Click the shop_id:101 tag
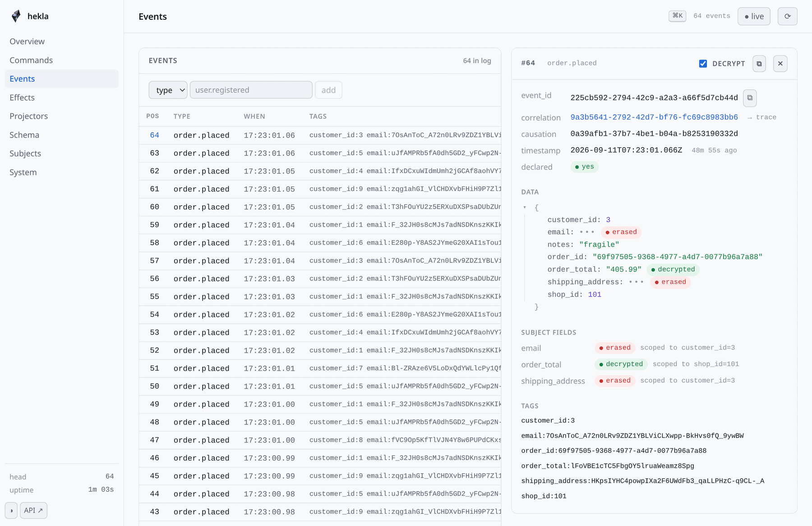812x526 pixels. pos(544,496)
